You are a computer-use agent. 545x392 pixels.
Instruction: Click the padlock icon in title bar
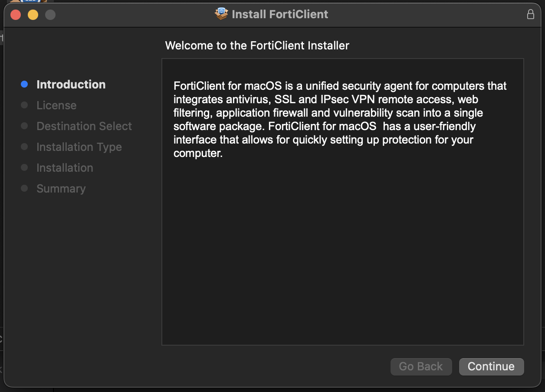pos(530,14)
